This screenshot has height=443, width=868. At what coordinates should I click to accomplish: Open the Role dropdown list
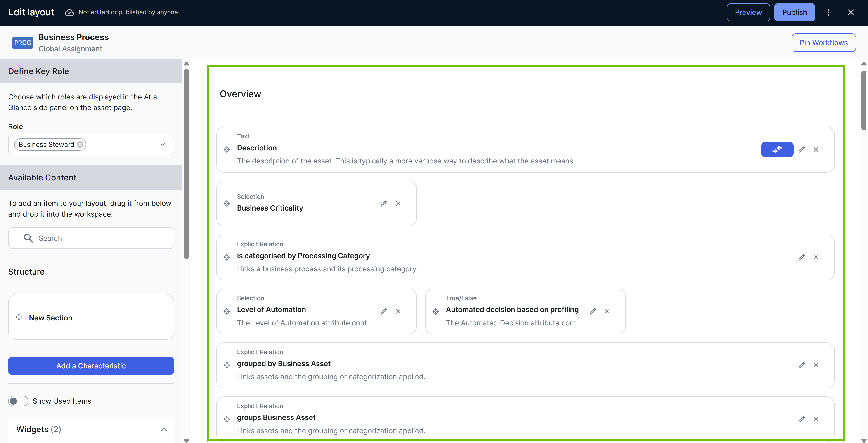pyautogui.click(x=163, y=145)
